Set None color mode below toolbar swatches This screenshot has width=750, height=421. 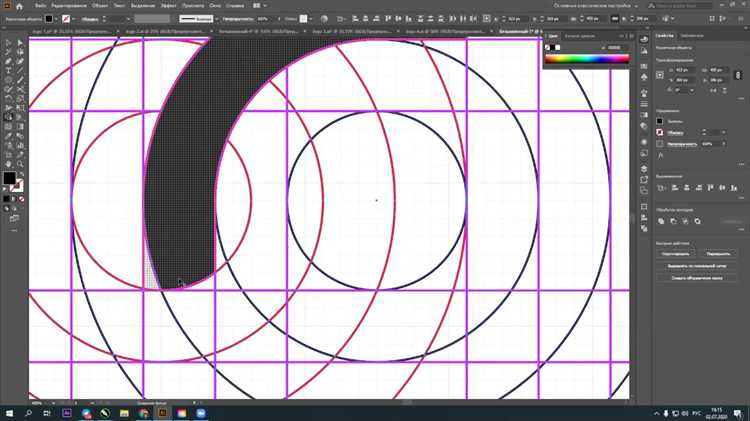tap(22, 199)
